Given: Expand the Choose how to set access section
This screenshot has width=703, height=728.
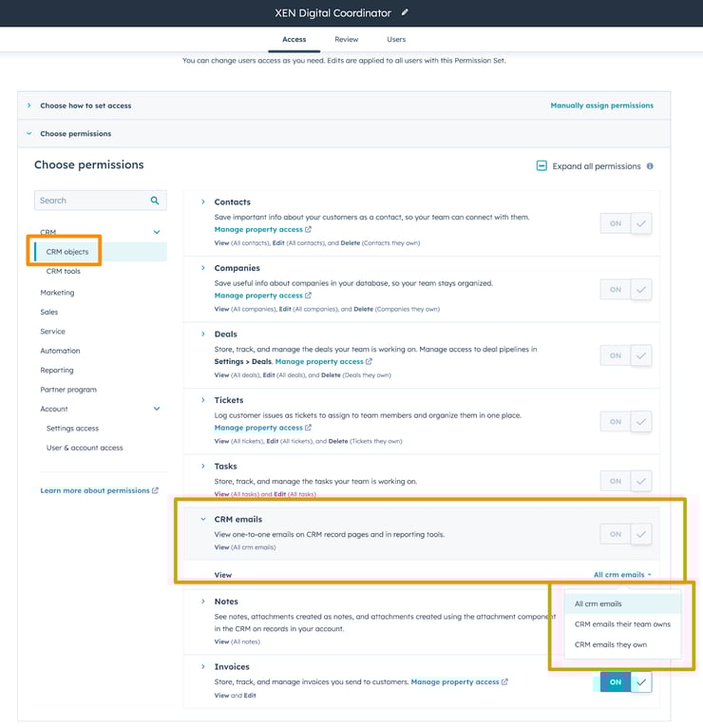Looking at the screenshot, I should (x=28, y=105).
